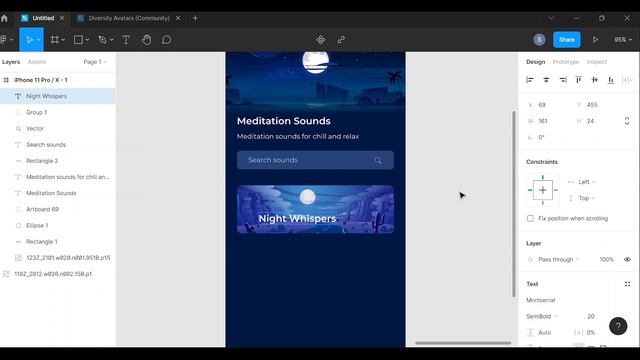
Task: Open shape tools dropdown arrow
Action: [x=87, y=40]
